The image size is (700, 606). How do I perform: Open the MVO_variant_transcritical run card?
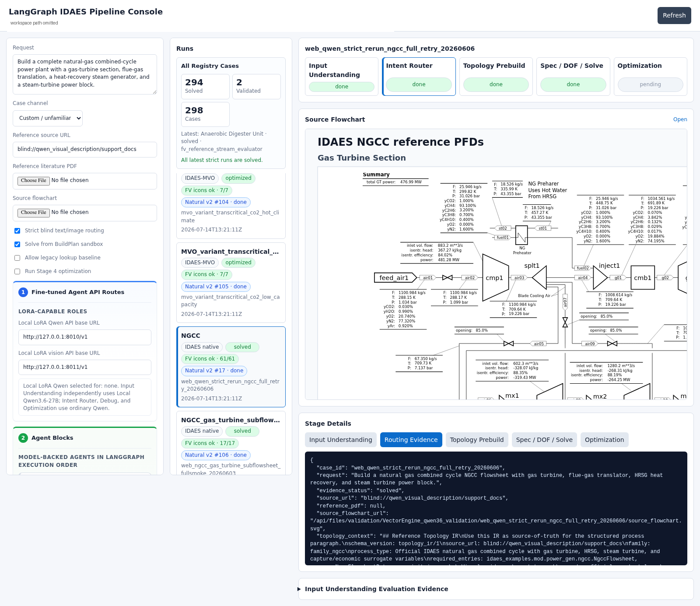[231, 283]
